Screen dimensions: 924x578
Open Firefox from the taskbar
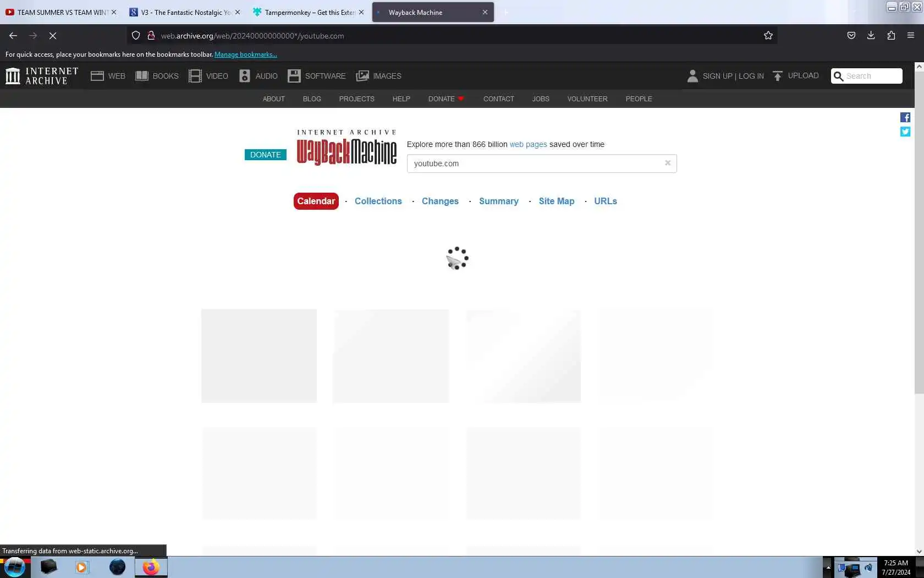tap(151, 567)
